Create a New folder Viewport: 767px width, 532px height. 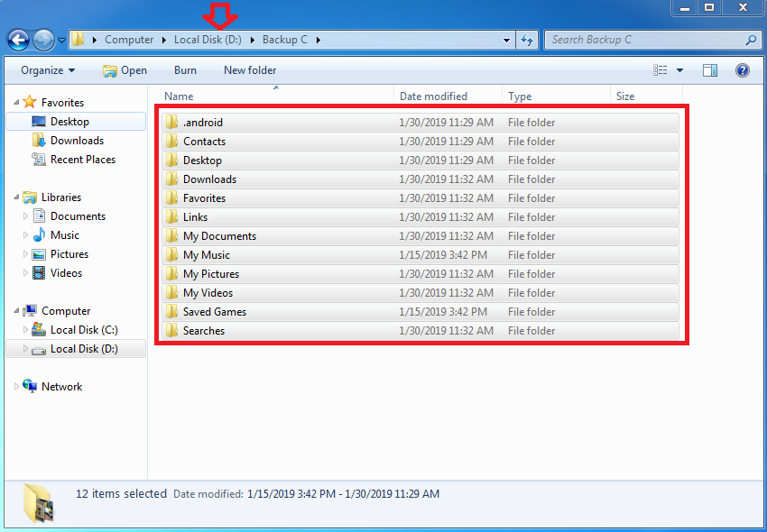[250, 70]
